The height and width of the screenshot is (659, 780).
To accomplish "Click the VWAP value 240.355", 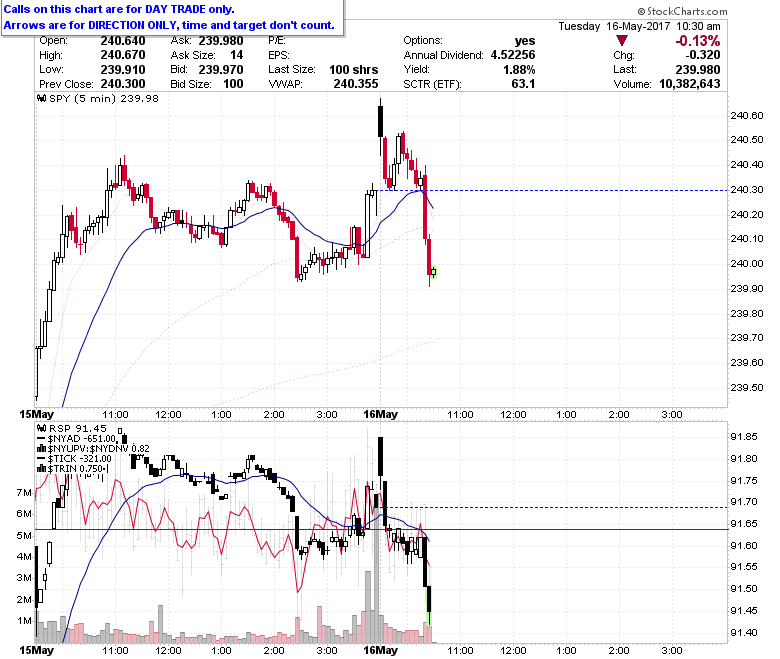I will click(x=356, y=84).
